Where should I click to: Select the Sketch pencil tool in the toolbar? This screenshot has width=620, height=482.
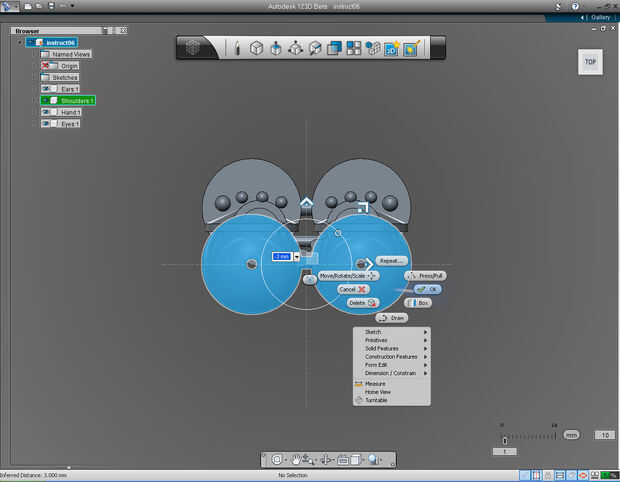(237, 48)
